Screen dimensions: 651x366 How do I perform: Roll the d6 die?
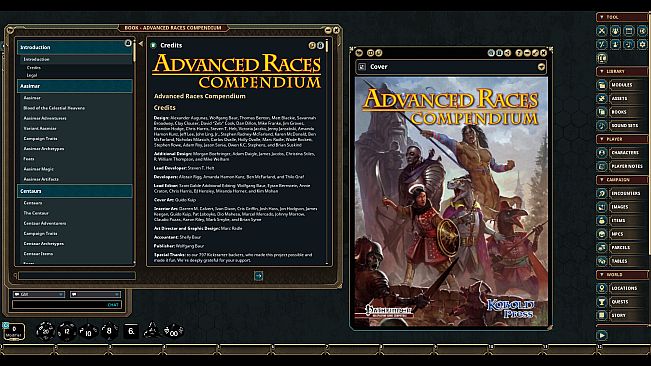tap(131, 331)
